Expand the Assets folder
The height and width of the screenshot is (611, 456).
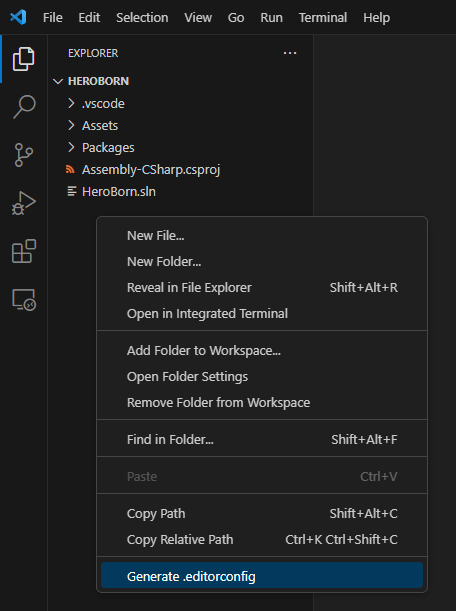click(92, 125)
